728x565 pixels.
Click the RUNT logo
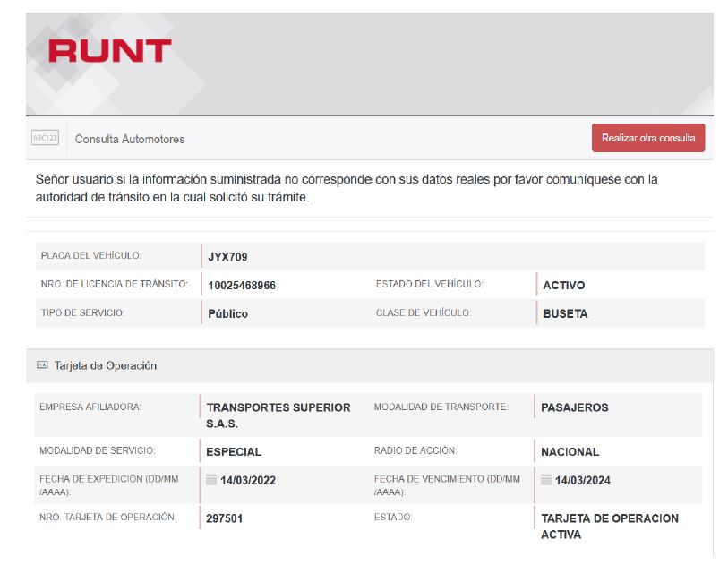pyautogui.click(x=109, y=51)
